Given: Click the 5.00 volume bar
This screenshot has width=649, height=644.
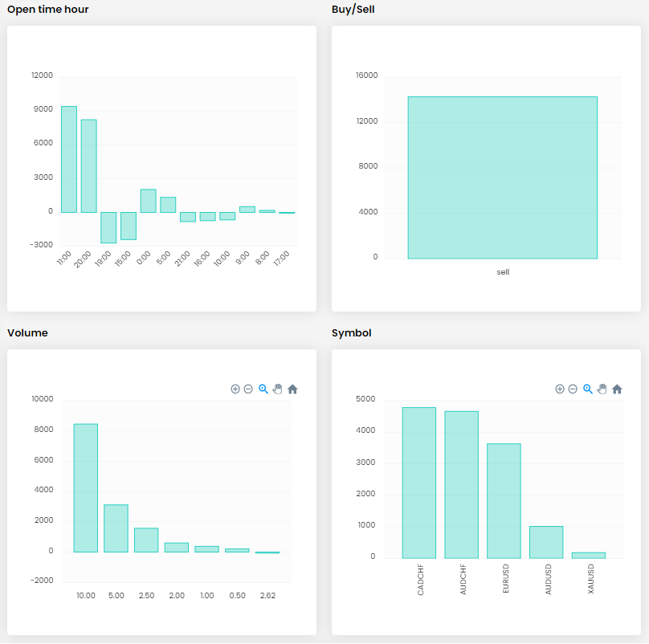Looking at the screenshot, I should click(116, 528).
